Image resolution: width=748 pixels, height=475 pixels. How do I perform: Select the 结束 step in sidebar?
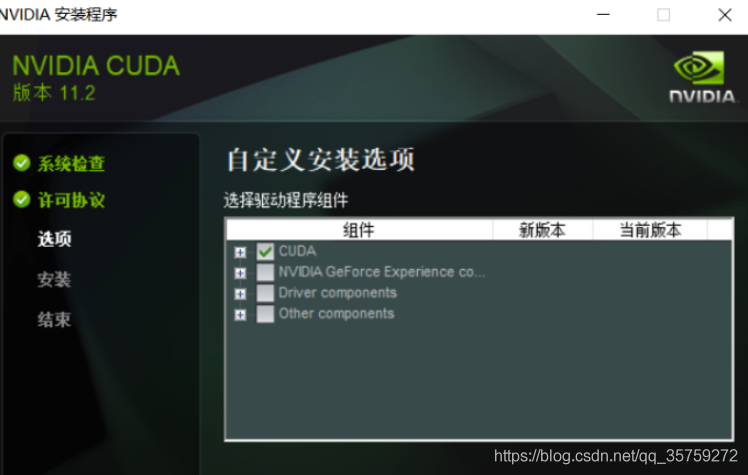pyautogui.click(x=54, y=320)
